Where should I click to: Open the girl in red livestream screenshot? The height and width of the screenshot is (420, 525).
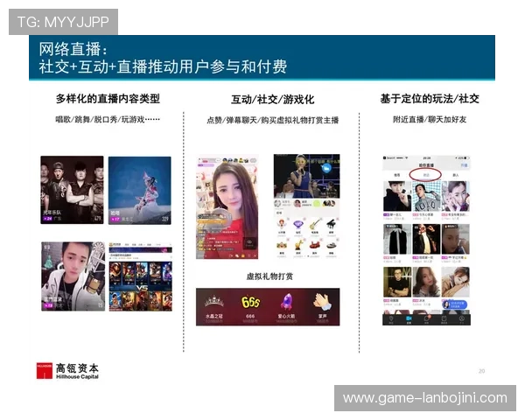point(227,207)
